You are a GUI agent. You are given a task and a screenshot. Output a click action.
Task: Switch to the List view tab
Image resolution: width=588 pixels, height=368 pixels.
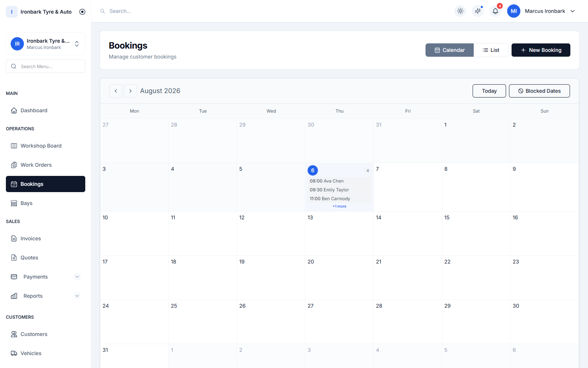[x=491, y=50]
